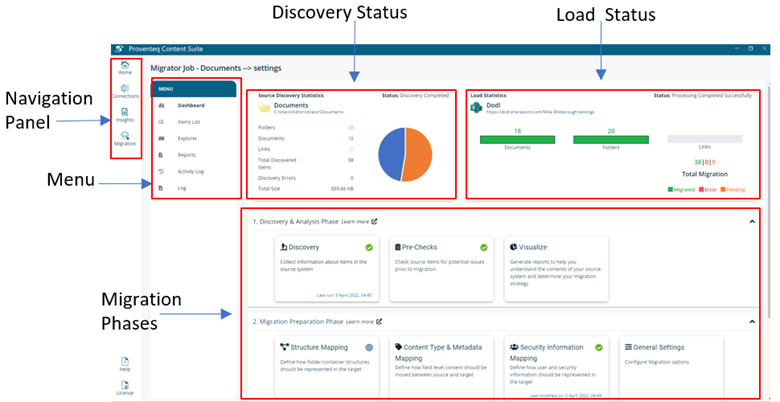The width and height of the screenshot is (780, 402).
Task: Click the Discovery green check status icon
Action: [x=369, y=247]
